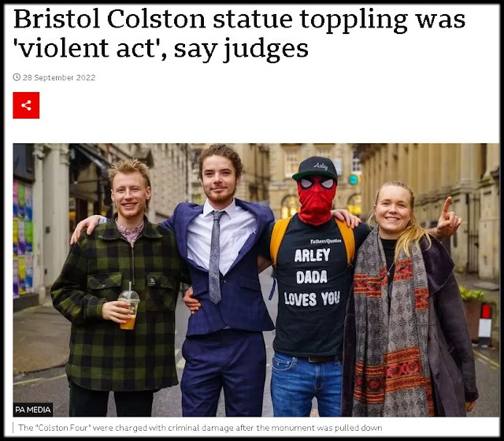Click the Fathers4Justice logo on the t-shirt

[325, 241]
